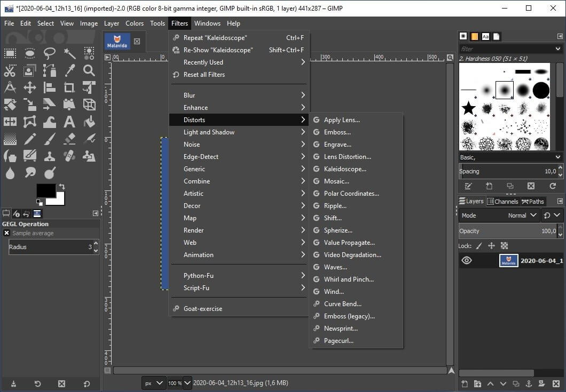566x392 pixels.
Task: Select the Text tool
Action: click(x=69, y=122)
